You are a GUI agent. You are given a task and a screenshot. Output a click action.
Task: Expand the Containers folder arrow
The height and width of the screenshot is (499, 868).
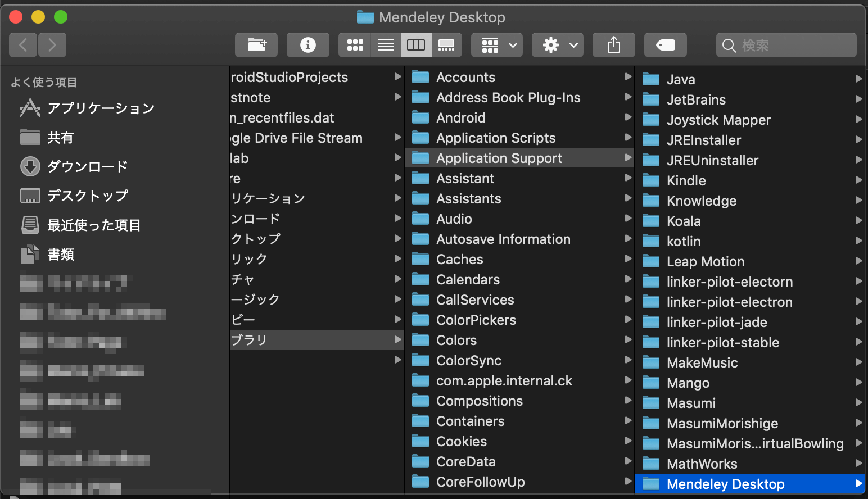point(628,421)
